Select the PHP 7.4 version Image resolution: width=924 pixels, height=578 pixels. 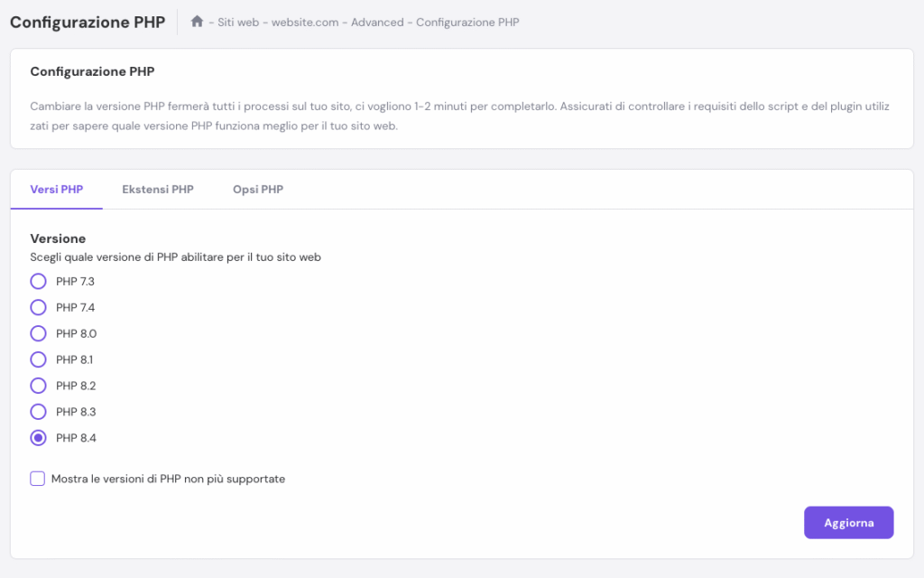(x=38, y=307)
